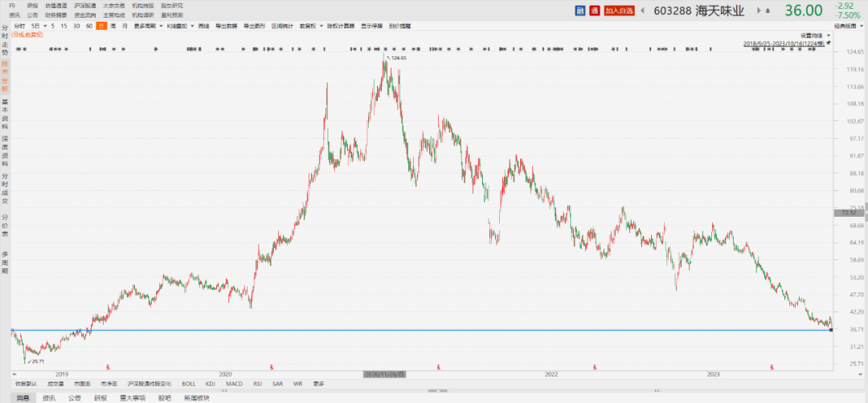Screen dimensions: 868x403
Task: Select the 日 daily period button
Action: (101, 26)
